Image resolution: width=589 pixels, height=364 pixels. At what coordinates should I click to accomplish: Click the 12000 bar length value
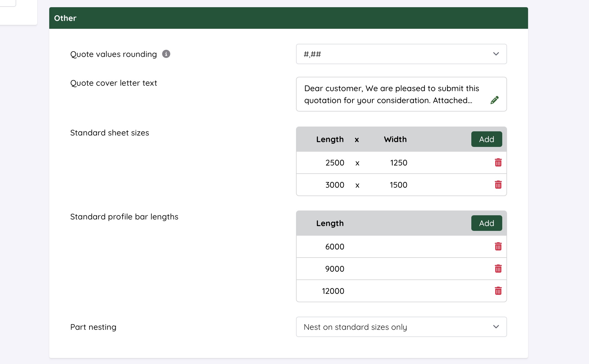pyautogui.click(x=333, y=291)
